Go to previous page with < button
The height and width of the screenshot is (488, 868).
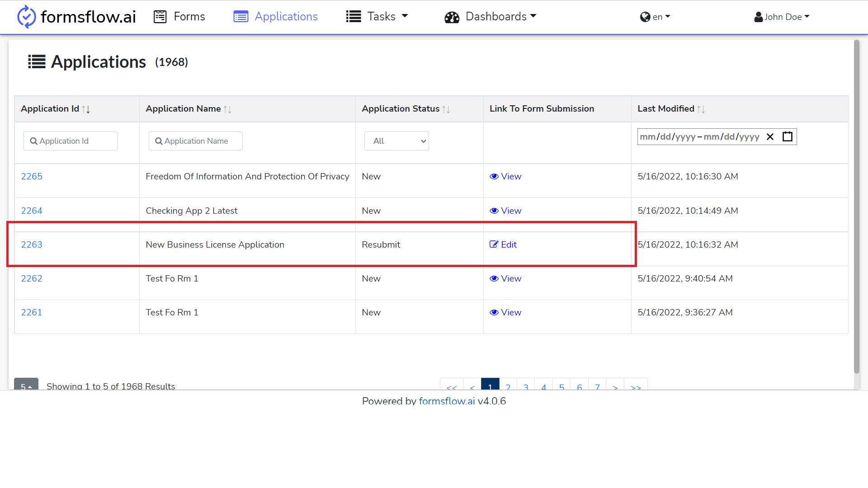[x=472, y=385]
